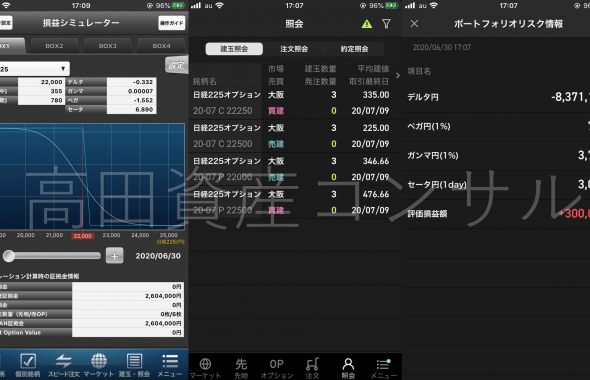The height and width of the screenshot is (380, 590).
Task: Expand more columns with the right chevron
Action: 398,75
